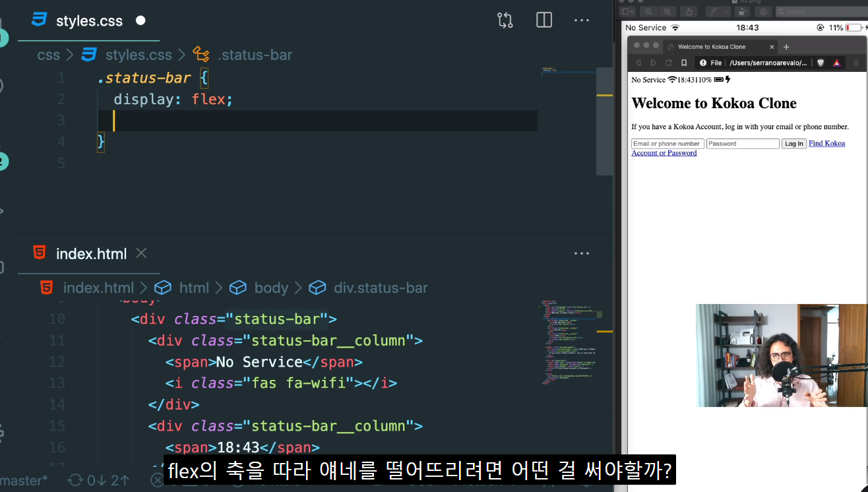
Task: Click the div class="status-bar" line 10
Action: click(x=233, y=319)
